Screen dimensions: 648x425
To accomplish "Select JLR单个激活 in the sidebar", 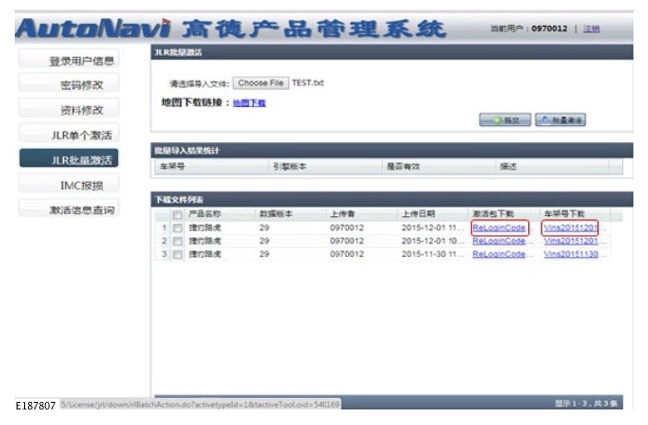I will click(x=69, y=135).
